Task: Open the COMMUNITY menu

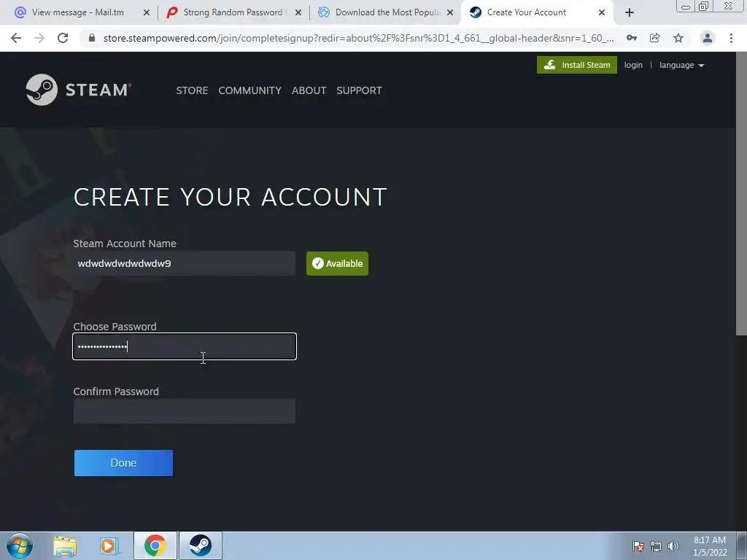Action: pos(249,90)
